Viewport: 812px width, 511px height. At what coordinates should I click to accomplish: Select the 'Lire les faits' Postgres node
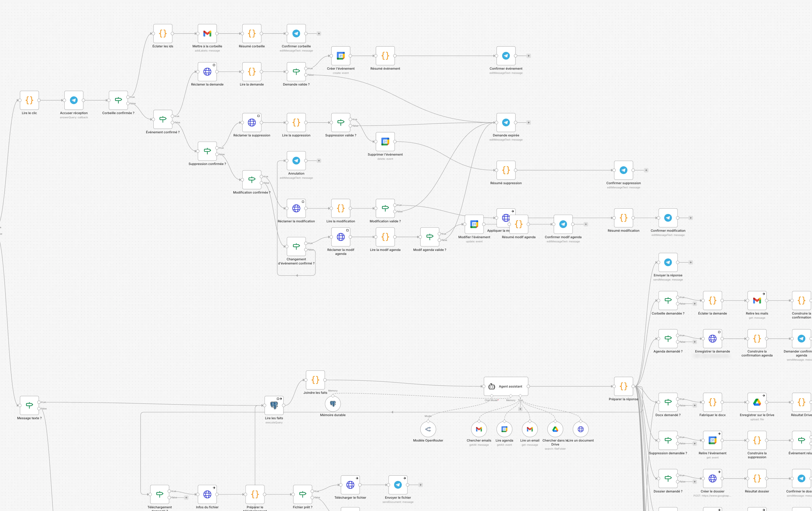(274, 405)
